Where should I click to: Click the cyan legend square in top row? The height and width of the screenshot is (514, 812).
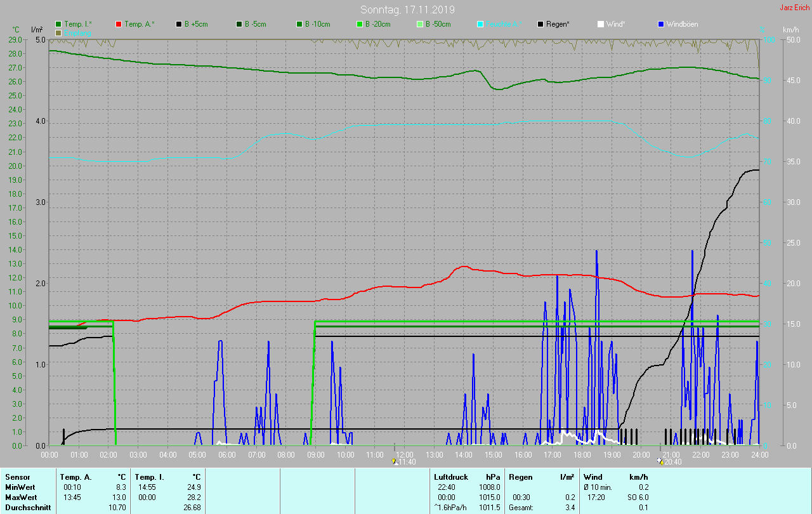click(480, 24)
